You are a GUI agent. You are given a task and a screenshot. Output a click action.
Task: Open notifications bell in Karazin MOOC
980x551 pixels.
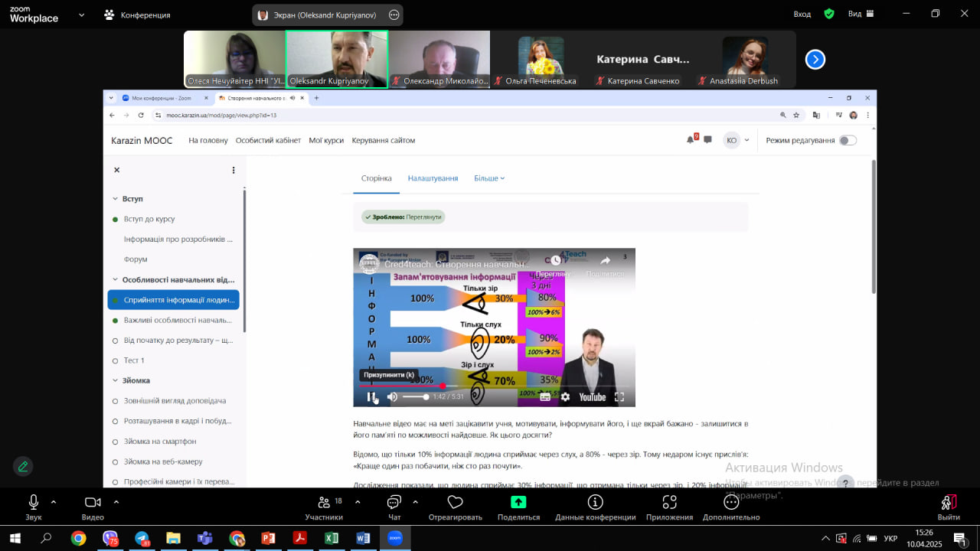[x=690, y=139]
